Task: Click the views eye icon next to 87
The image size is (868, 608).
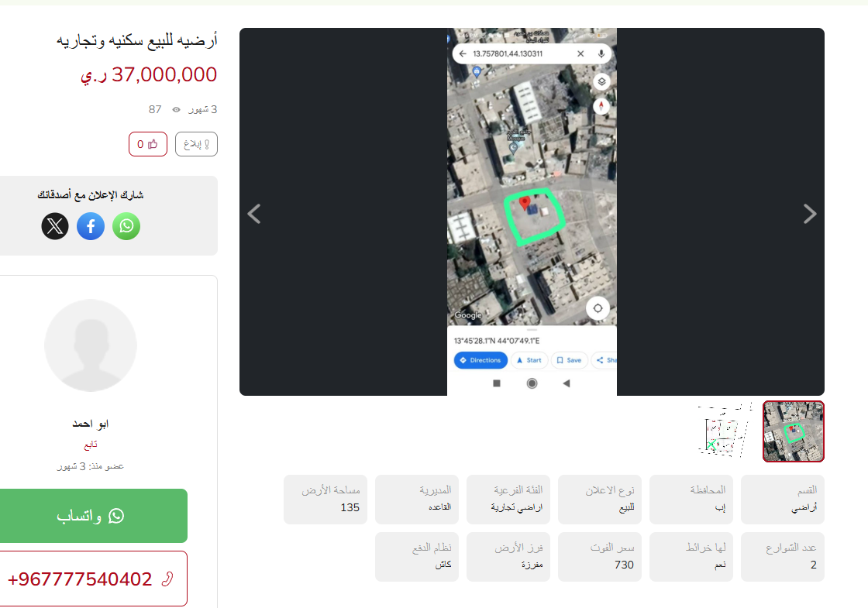Action: pos(176,109)
